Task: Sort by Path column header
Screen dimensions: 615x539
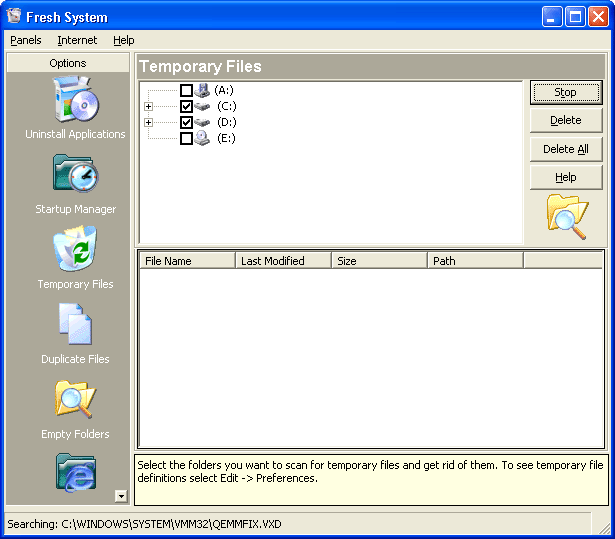Action: [475, 261]
